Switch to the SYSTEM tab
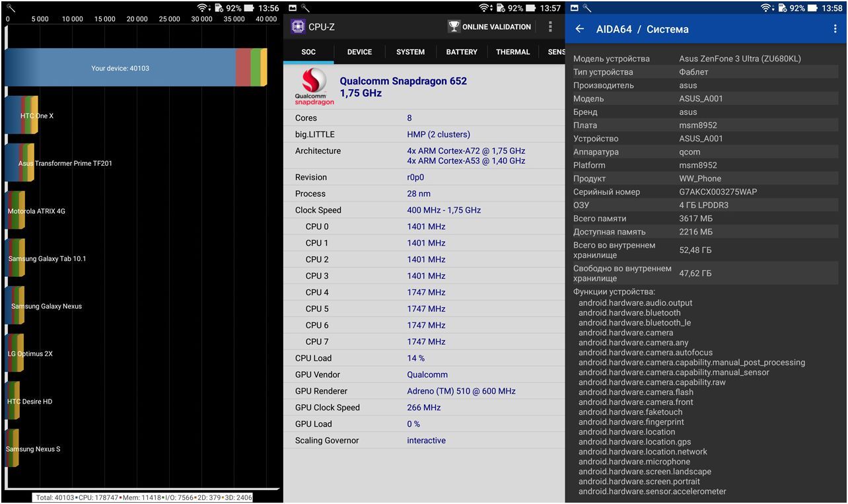This screenshot has width=848, height=504. click(410, 52)
